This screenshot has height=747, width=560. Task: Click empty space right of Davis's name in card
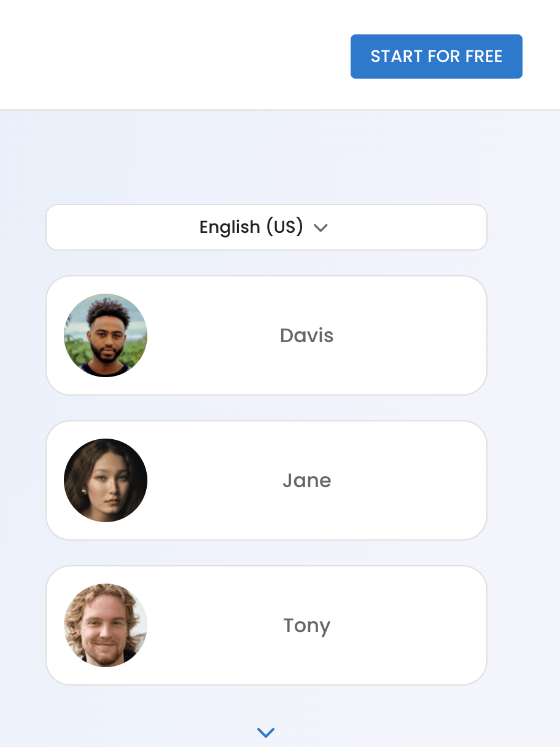(x=411, y=335)
